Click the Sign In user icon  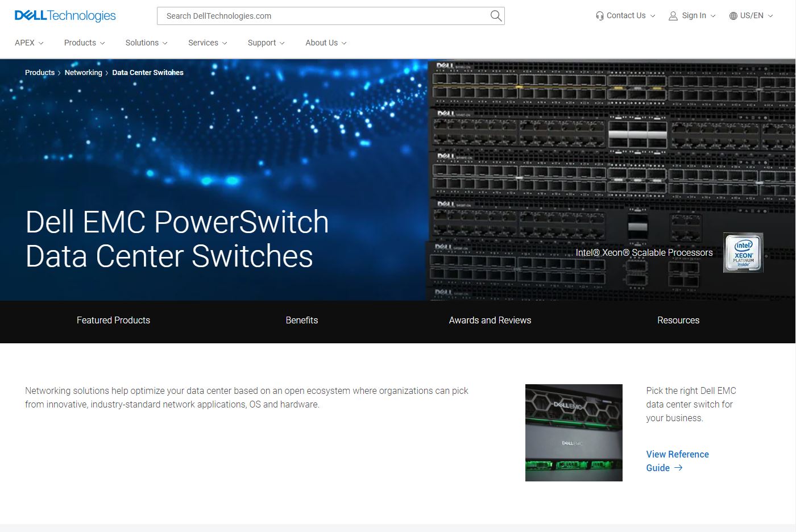(673, 16)
